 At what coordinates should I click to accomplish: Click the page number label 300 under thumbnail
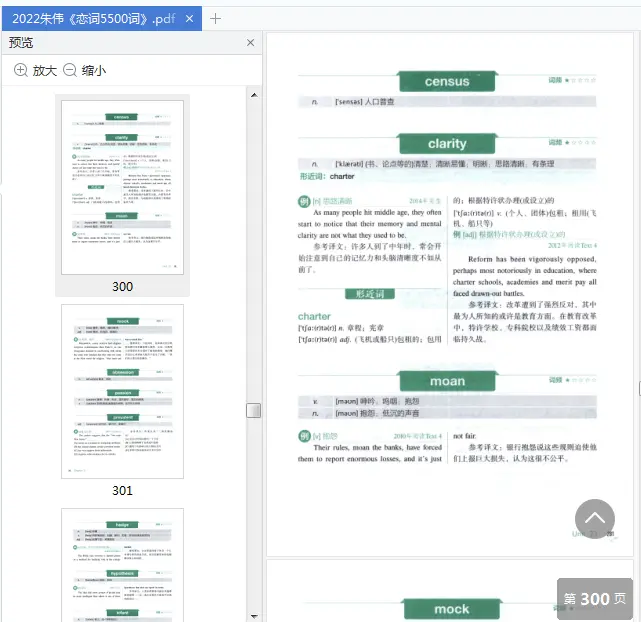122,286
